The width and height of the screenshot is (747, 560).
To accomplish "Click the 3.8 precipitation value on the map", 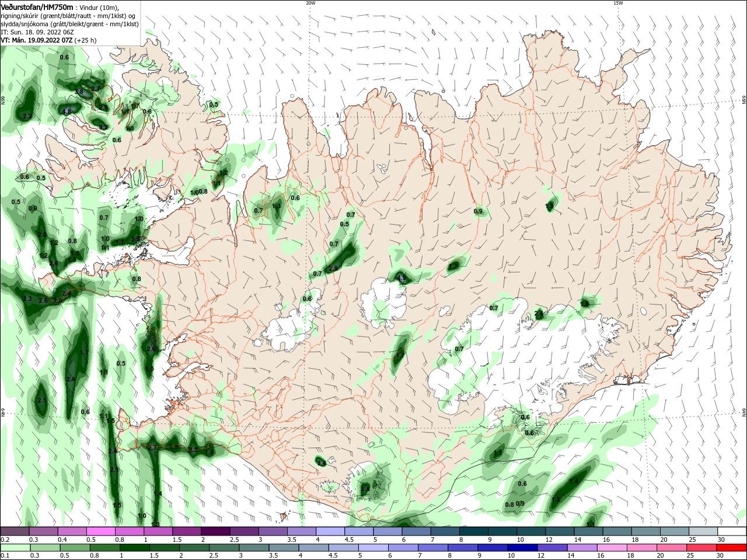I will pos(80,92).
